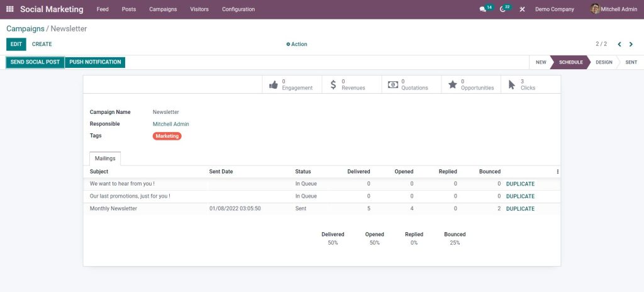This screenshot has width=644, height=292.
Task: Sort mailings by Subject column
Action: pyautogui.click(x=99, y=172)
